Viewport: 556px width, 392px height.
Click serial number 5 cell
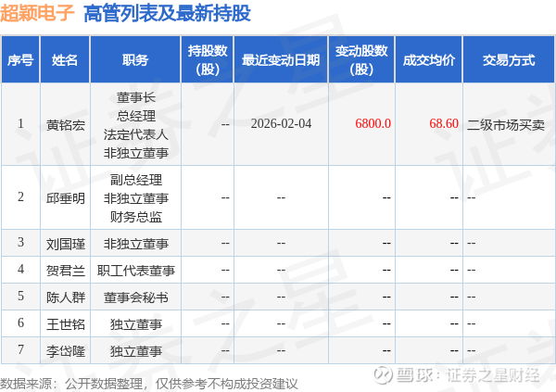(20, 296)
